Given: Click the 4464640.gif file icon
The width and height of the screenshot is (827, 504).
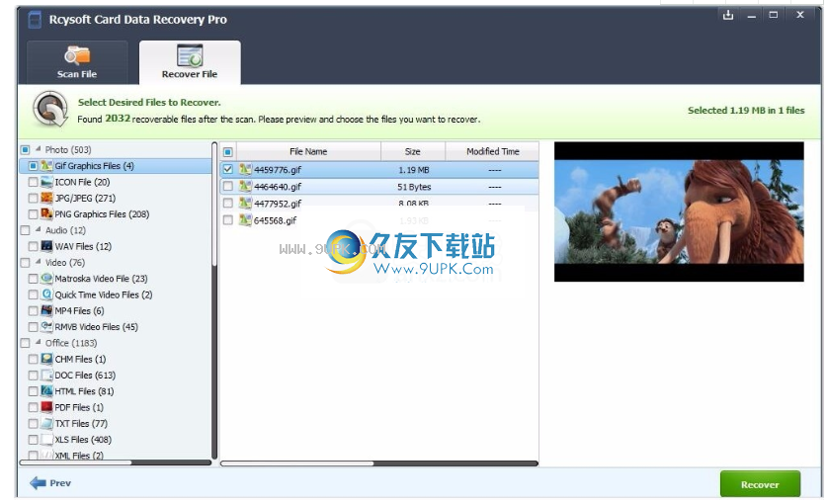Looking at the screenshot, I should 245,187.
